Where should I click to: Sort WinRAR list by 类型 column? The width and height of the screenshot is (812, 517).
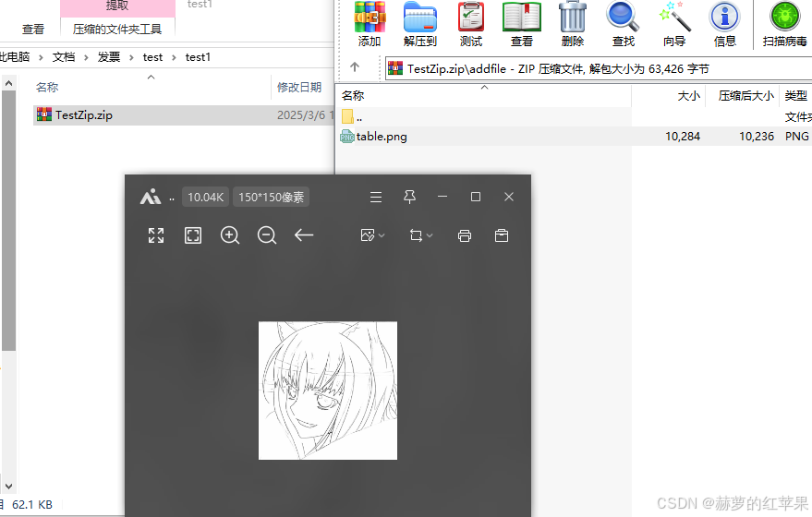(796, 96)
